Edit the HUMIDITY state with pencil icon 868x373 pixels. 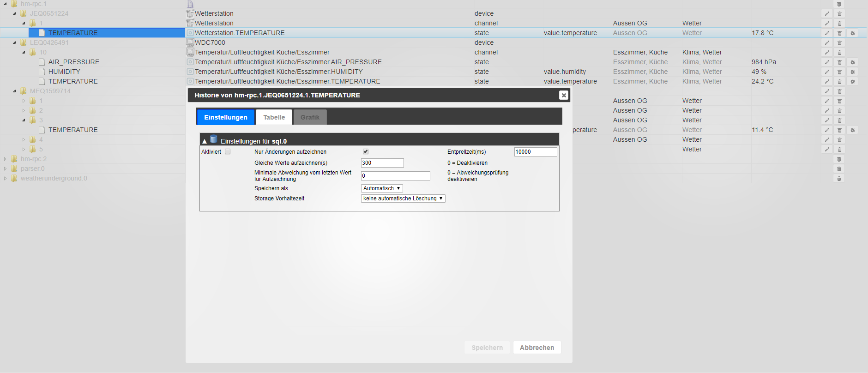(827, 72)
